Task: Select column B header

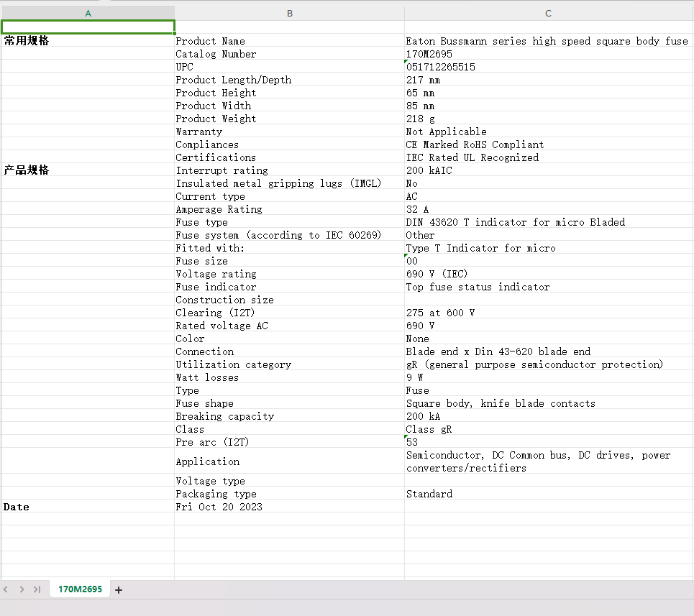Action: [289, 13]
